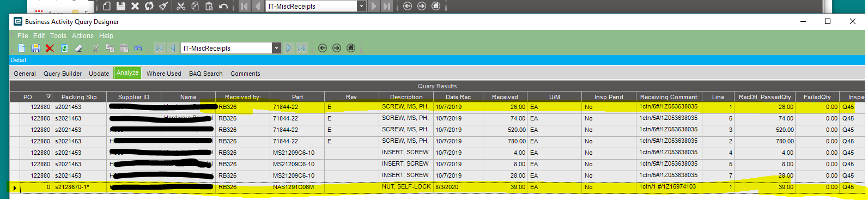This screenshot has height=200, width=868.
Task: Switch to the Comments tab
Action: pos(245,74)
